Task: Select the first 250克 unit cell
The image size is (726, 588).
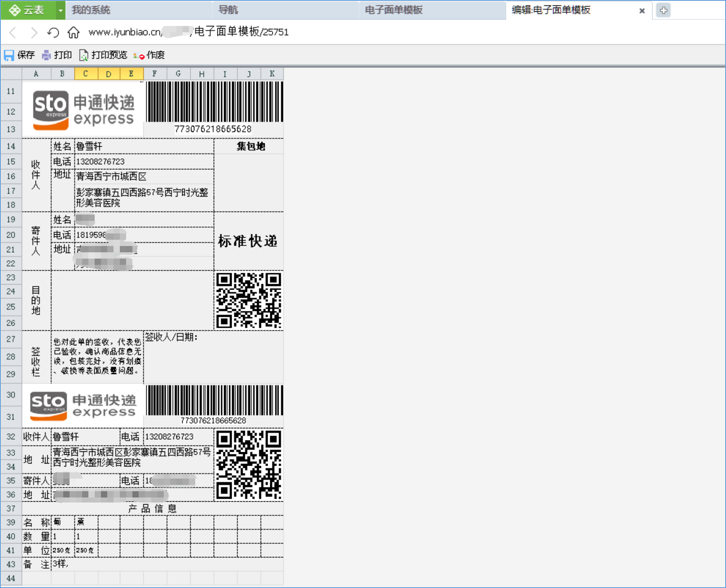Action: 62,550
